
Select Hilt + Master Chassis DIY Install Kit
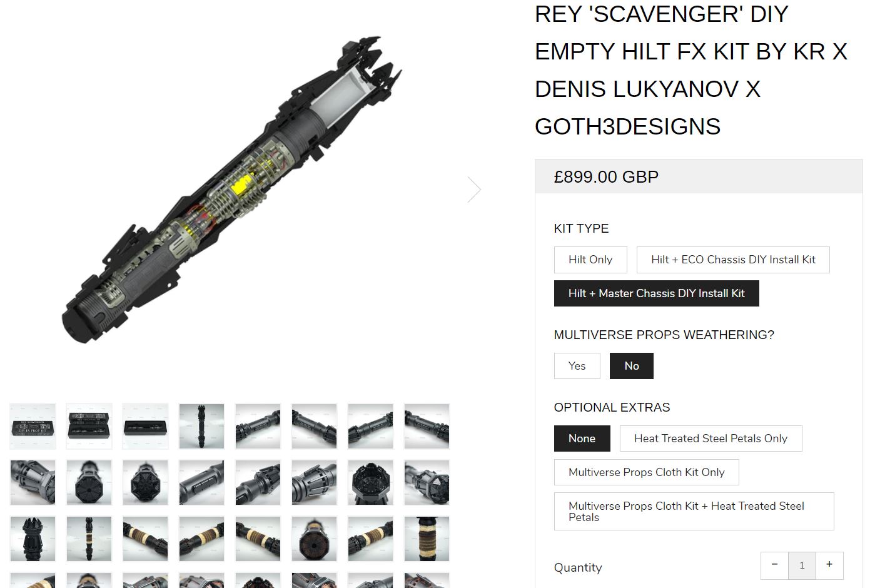click(x=656, y=293)
